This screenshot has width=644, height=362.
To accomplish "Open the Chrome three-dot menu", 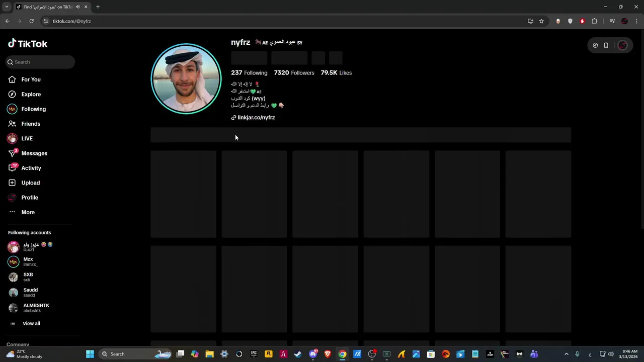I will point(637,21).
